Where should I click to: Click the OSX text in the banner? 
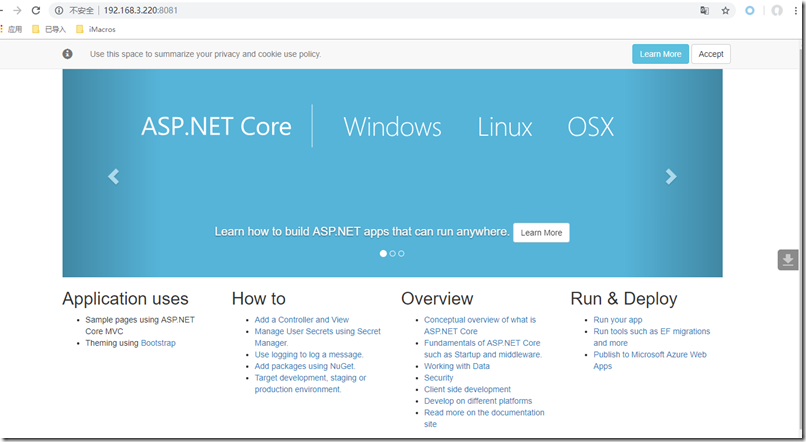pos(591,126)
